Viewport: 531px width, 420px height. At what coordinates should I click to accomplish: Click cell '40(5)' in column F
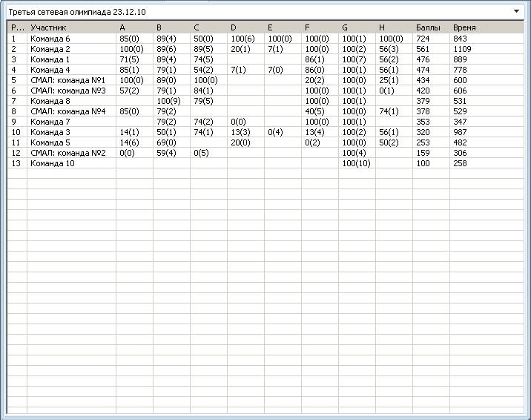pyautogui.click(x=314, y=111)
